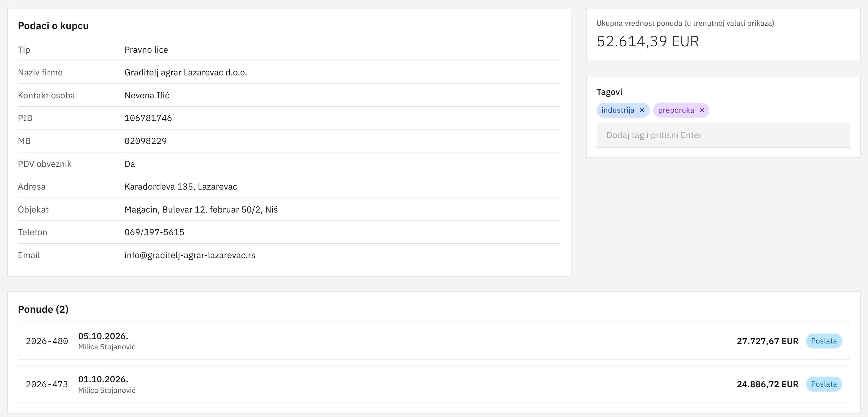Select MB value 02098229
The image size is (868, 417).
[146, 141]
